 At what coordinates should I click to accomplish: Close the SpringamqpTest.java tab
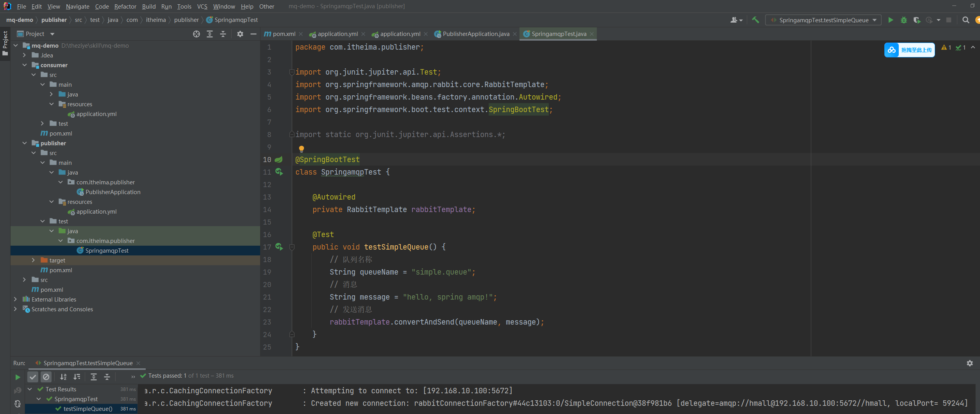tap(592, 34)
